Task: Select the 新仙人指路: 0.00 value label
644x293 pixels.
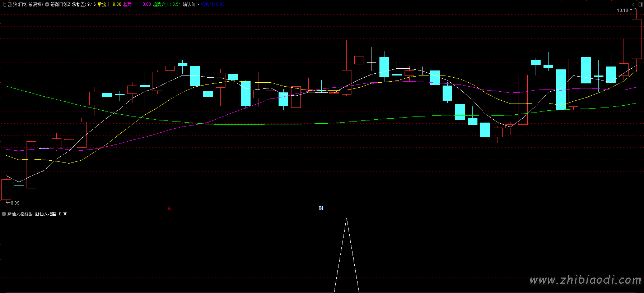Action: coord(51,214)
